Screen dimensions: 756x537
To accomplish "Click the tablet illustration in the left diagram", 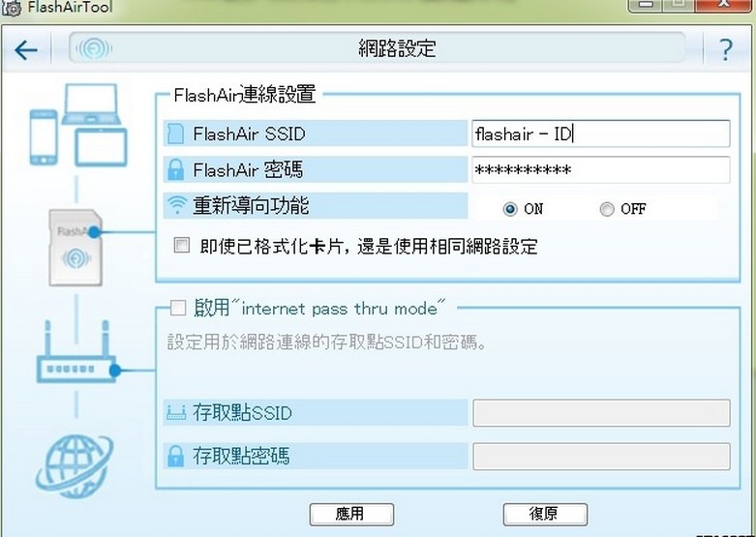I will pos(102,147).
